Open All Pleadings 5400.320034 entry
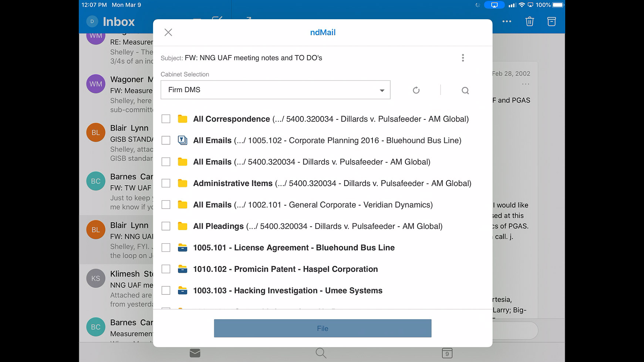644x362 pixels. [318, 226]
